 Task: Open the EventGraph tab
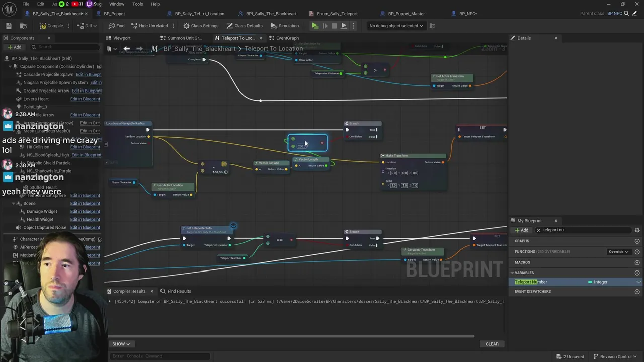(287, 38)
